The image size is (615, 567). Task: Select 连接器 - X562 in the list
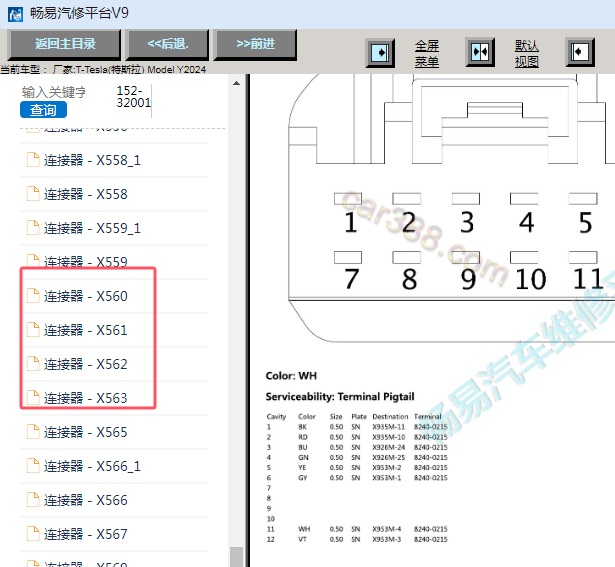tap(86, 364)
